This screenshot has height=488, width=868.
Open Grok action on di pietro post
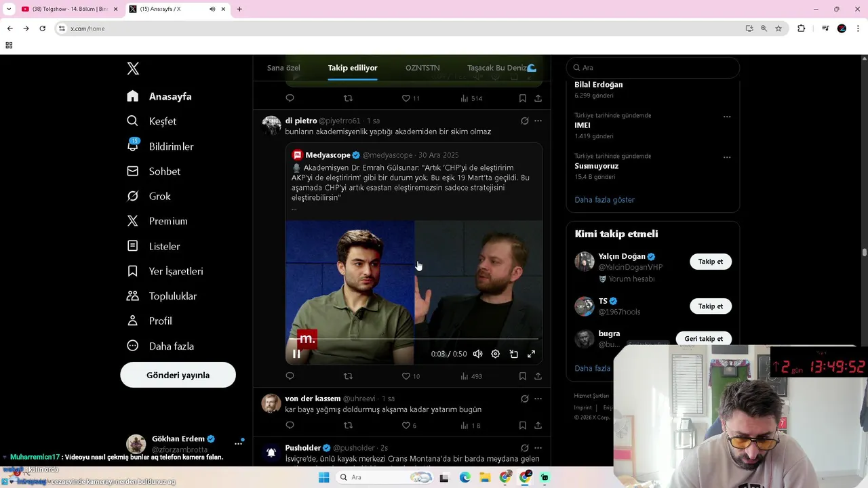click(x=525, y=121)
